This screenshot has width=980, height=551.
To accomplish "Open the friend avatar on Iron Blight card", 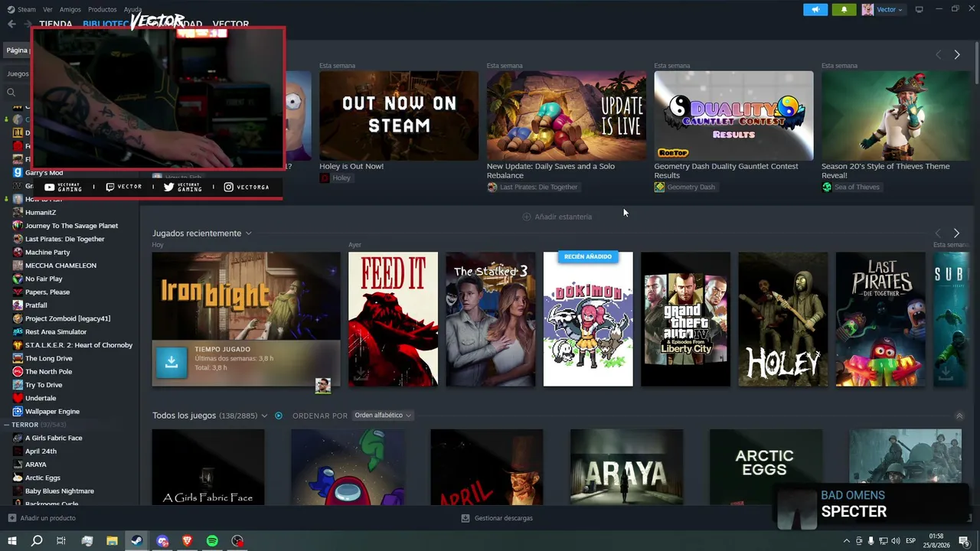I will coord(323,386).
